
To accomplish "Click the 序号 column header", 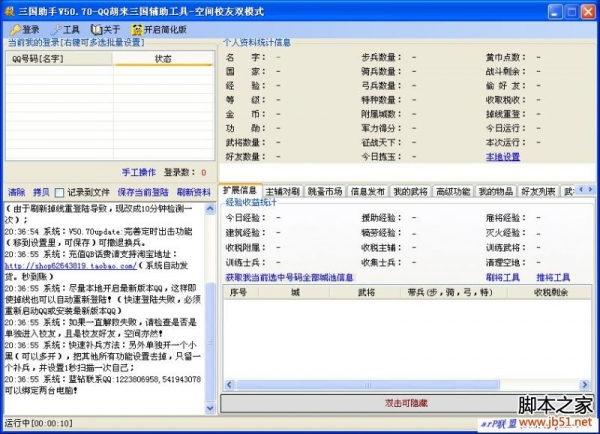I will tap(241, 292).
